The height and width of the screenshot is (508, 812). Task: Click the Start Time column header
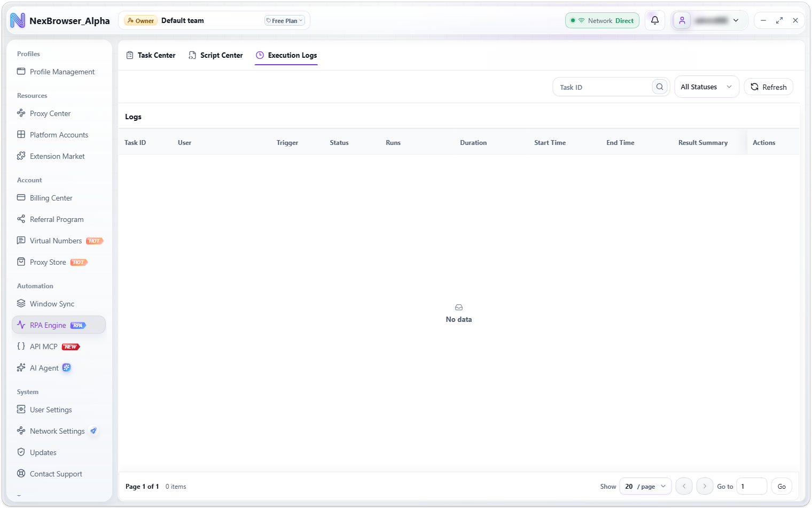coord(550,143)
